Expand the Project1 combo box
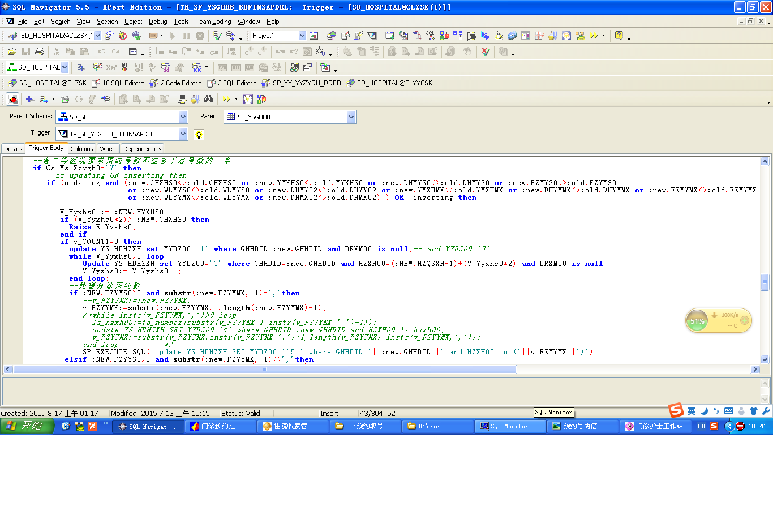Image resolution: width=773 pixels, height=532 pixels. click(x=302, y=36)
